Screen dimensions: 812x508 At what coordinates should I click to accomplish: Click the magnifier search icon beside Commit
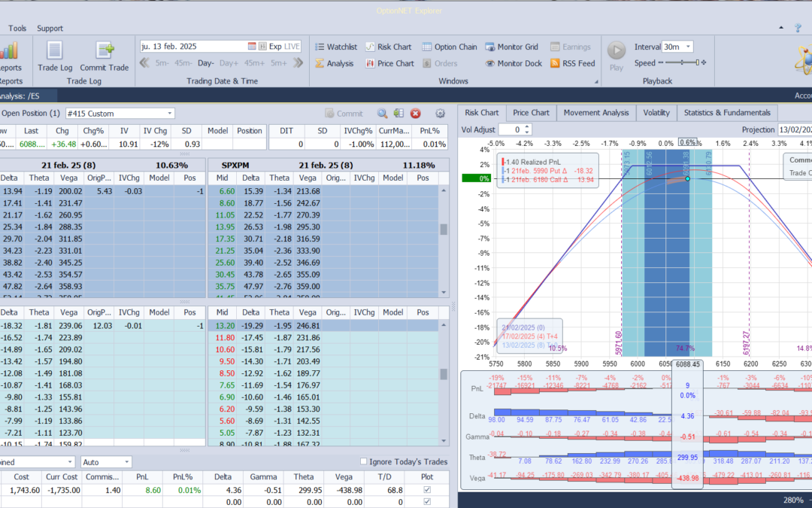tap(382, 114)
